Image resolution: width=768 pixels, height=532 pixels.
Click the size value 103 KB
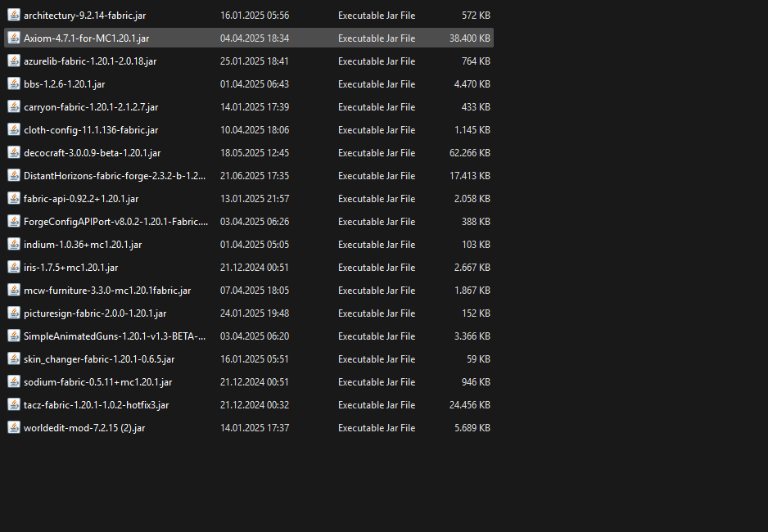[476, 244]
